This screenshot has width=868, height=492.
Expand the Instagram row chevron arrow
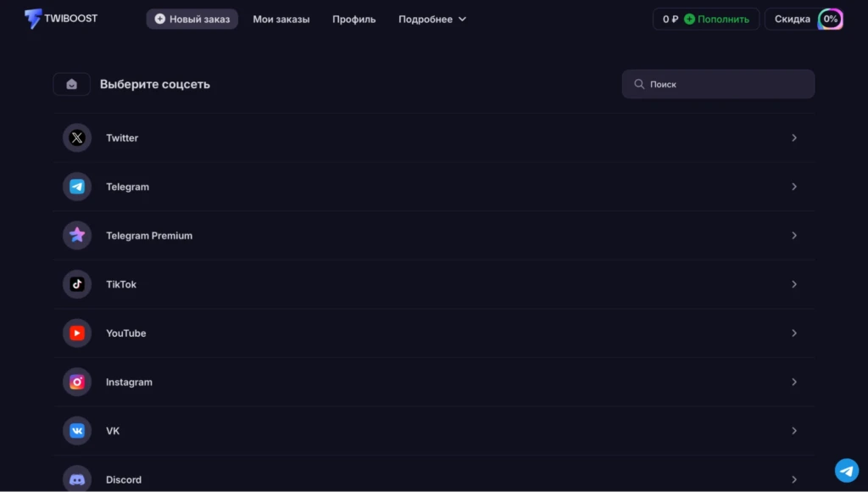[793, 382]
